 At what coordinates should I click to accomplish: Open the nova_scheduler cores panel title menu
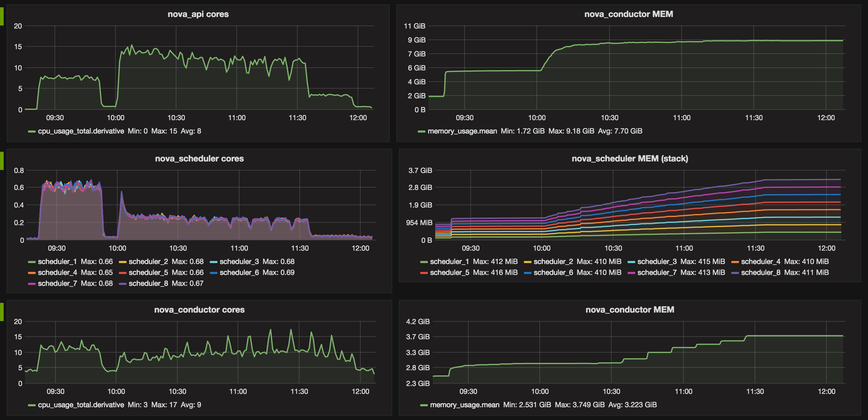pos(199,158)
